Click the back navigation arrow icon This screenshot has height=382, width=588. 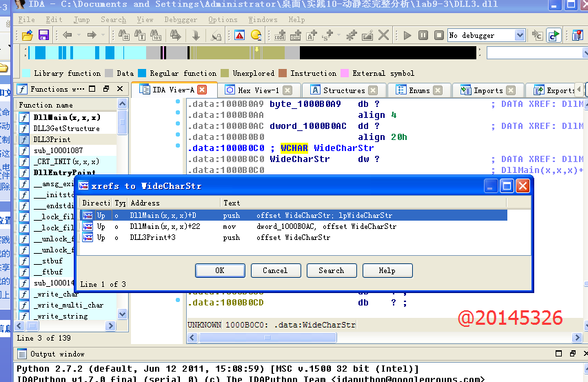pyautogui.click(x=67, y=35)
